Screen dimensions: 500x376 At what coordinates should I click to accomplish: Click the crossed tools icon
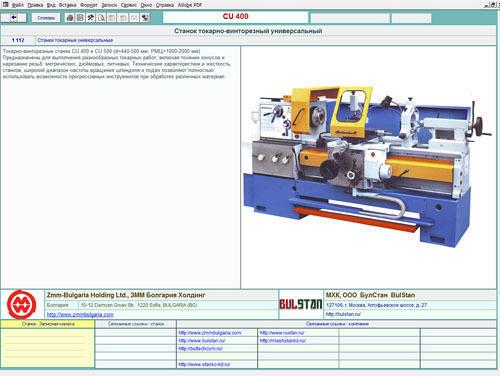pos(91,18)
